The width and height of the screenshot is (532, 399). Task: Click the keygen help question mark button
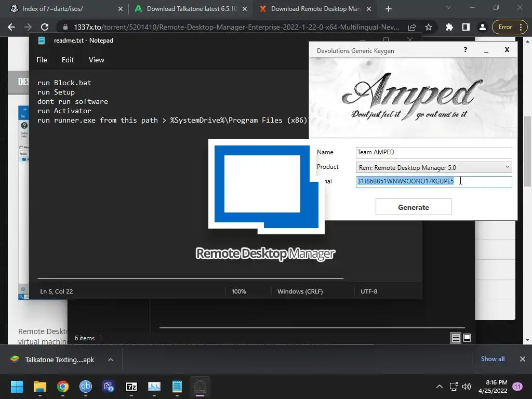465,50
